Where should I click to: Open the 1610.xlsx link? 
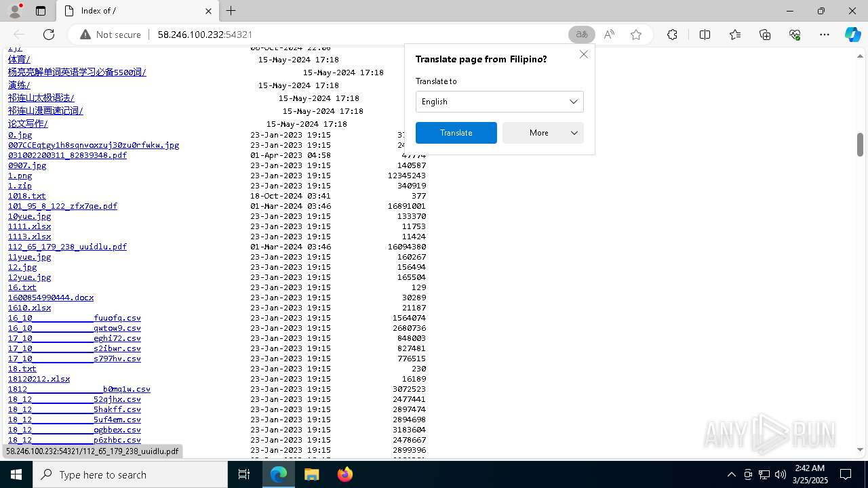[29, 308]
